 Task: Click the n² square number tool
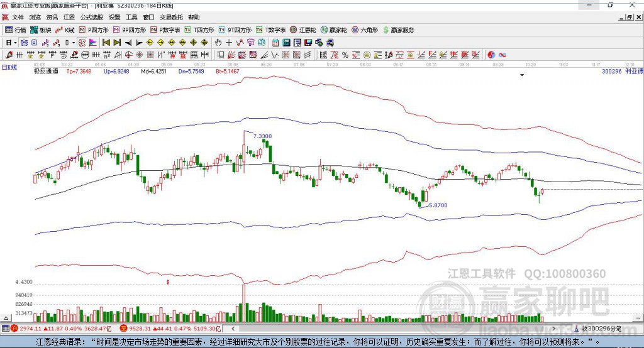click(107, 55)
